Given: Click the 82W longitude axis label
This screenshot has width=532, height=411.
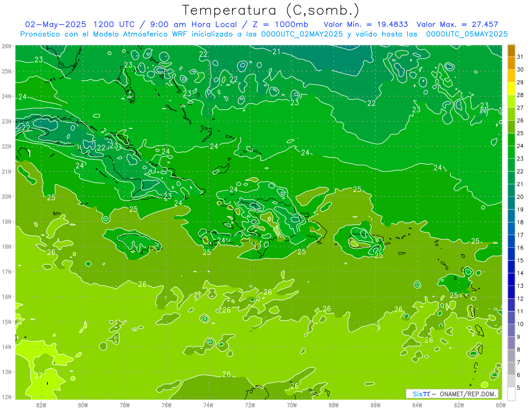Looking at the screenshot, I should click(41, 404).
